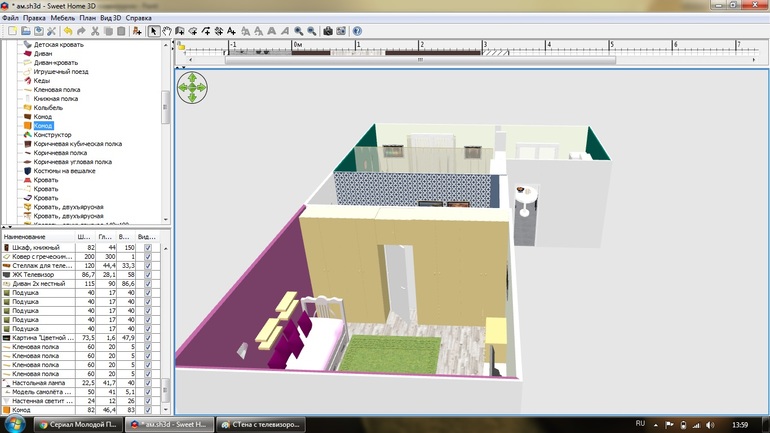Toggle visibility checkbox for Настольная лампа
770x433 pixels.
pos(149,382)
